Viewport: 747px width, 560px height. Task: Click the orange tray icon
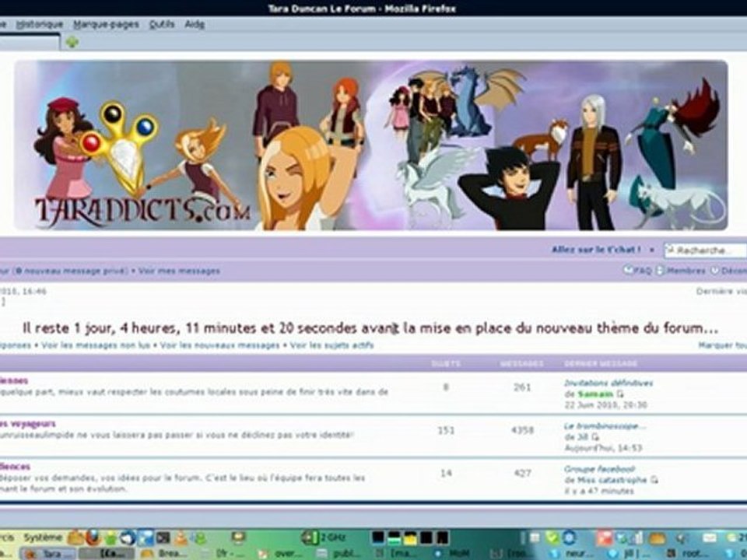(x=657, y=538)
